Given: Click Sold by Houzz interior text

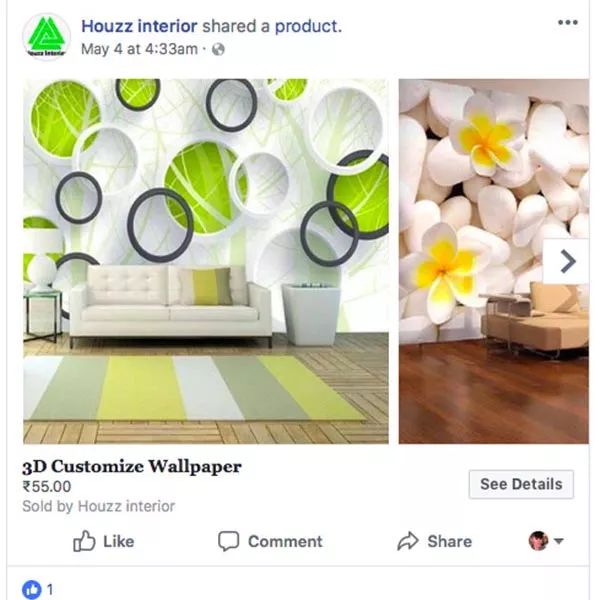Looking at the screenshot, I should pyautogui.click(x=99, y=506).
